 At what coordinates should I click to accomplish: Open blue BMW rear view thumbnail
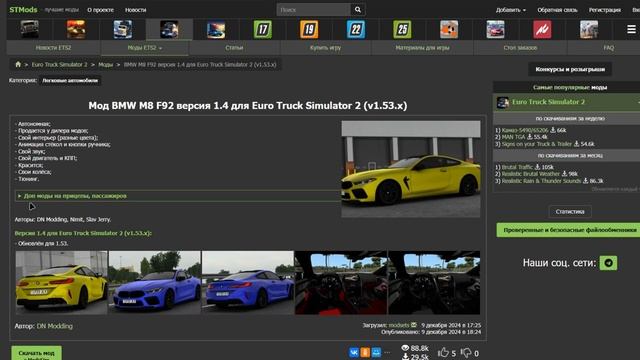click(x=248, y=282)
